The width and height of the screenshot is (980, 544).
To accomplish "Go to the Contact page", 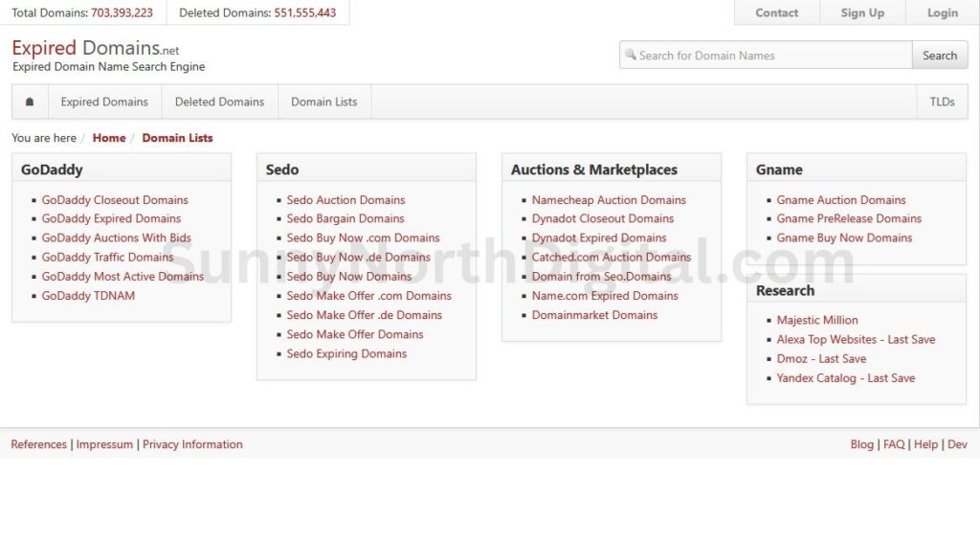I will coord(776,12).
